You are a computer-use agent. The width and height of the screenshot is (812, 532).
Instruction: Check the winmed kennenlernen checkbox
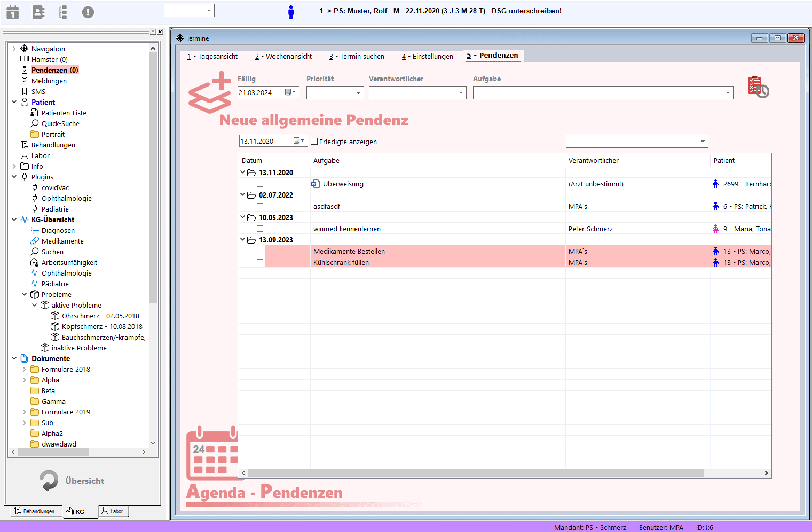pyautogui.click(x=260, y=229)
